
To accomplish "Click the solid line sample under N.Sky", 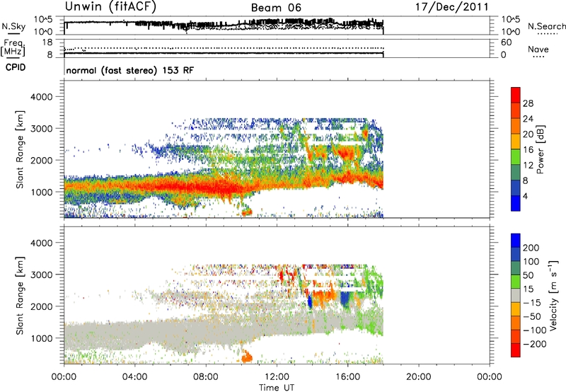I will tap(13, 33).
